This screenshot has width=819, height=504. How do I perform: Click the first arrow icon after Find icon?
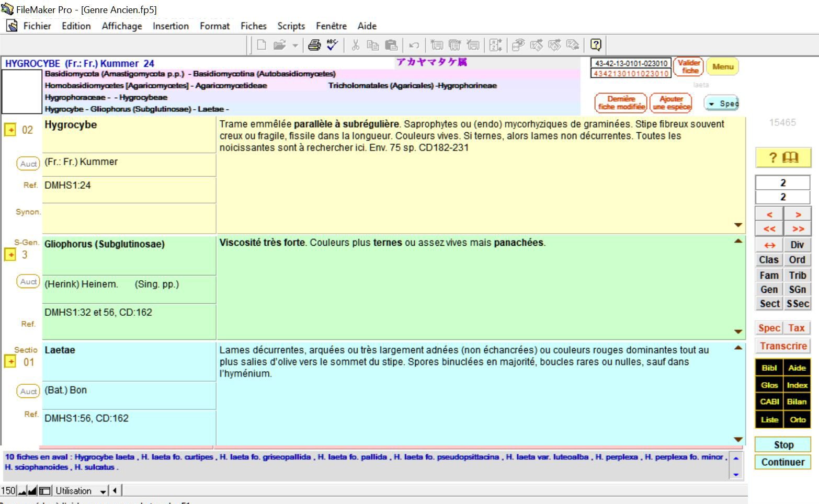(537, 45)
